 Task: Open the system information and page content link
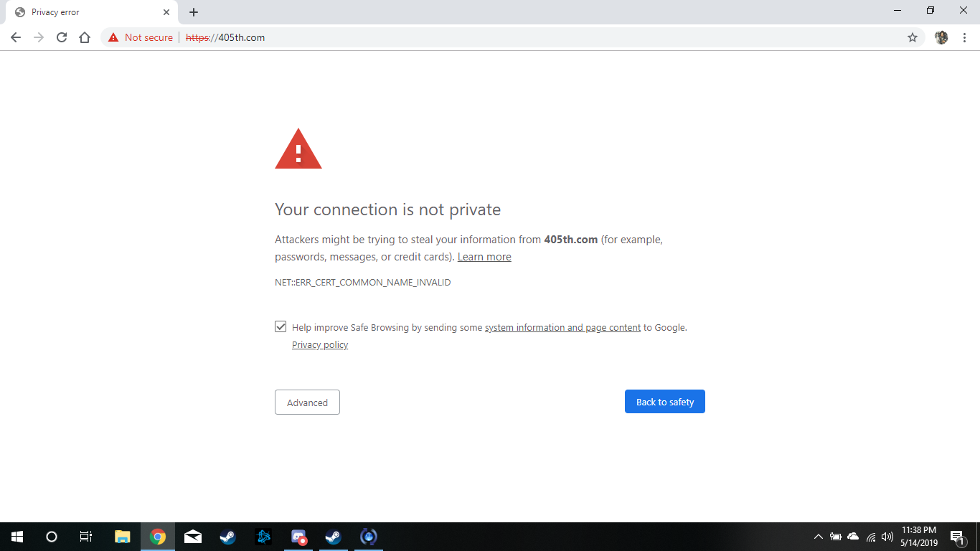(562, 327)
